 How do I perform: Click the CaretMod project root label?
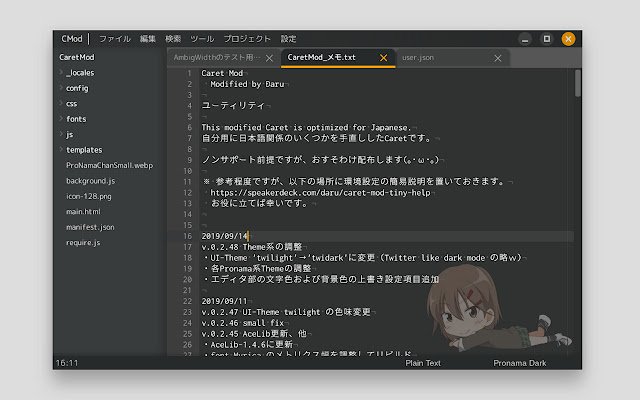[x=77, y=57]
